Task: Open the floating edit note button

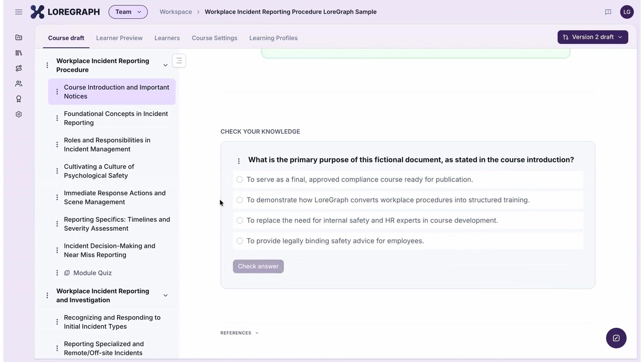Action: click(x=616, y=338)
